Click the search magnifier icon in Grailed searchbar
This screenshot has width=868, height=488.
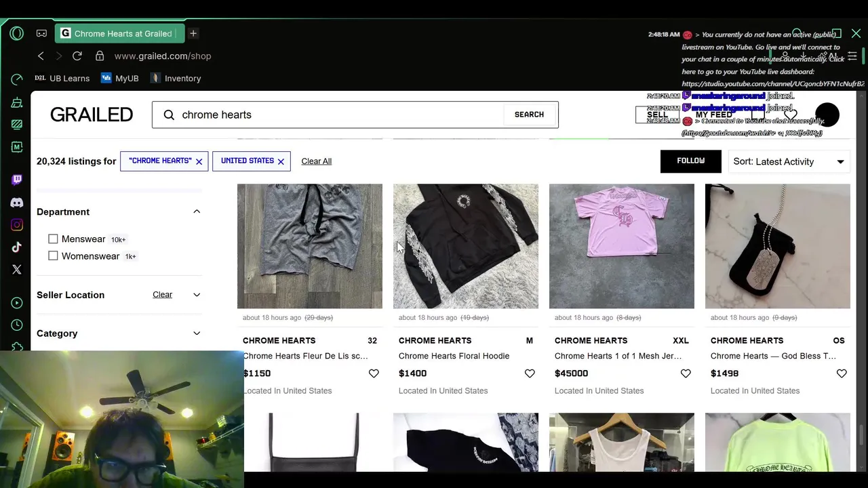169,115
